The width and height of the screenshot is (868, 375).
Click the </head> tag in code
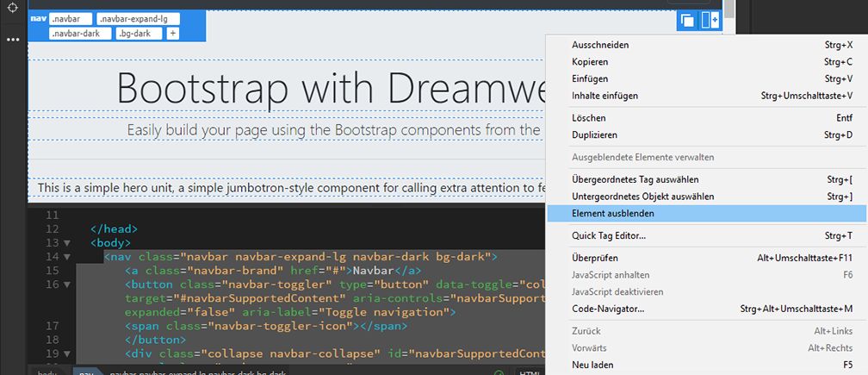[114, 229]
